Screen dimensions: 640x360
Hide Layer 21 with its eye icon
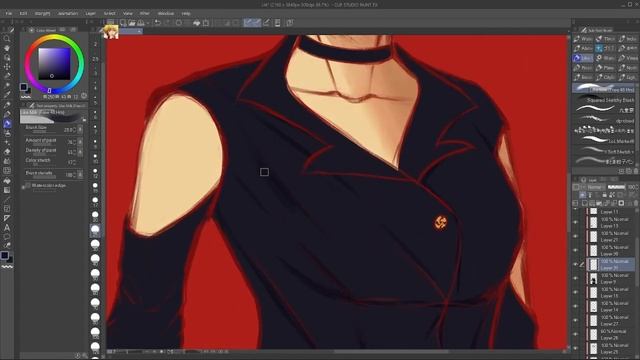tap(576, 236)
